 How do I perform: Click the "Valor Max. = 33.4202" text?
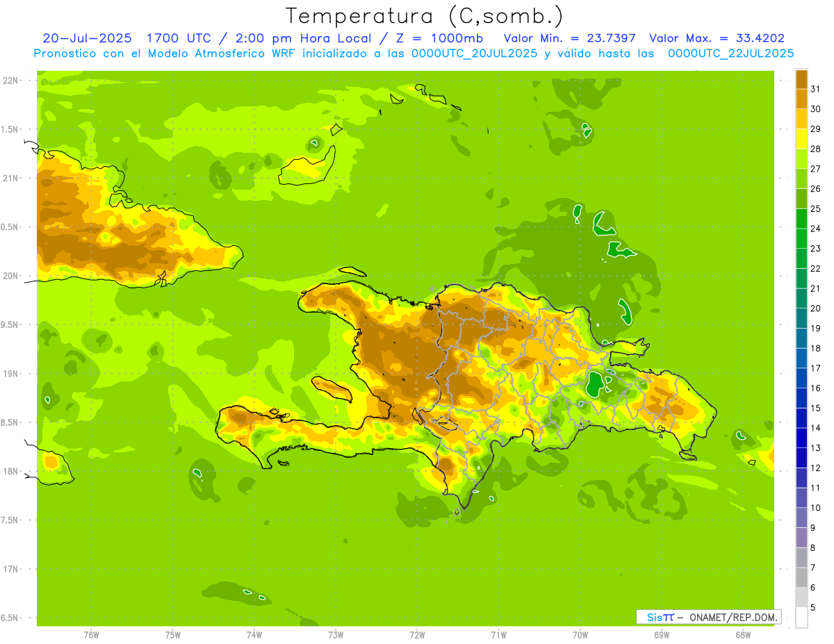tap(717, 38)
